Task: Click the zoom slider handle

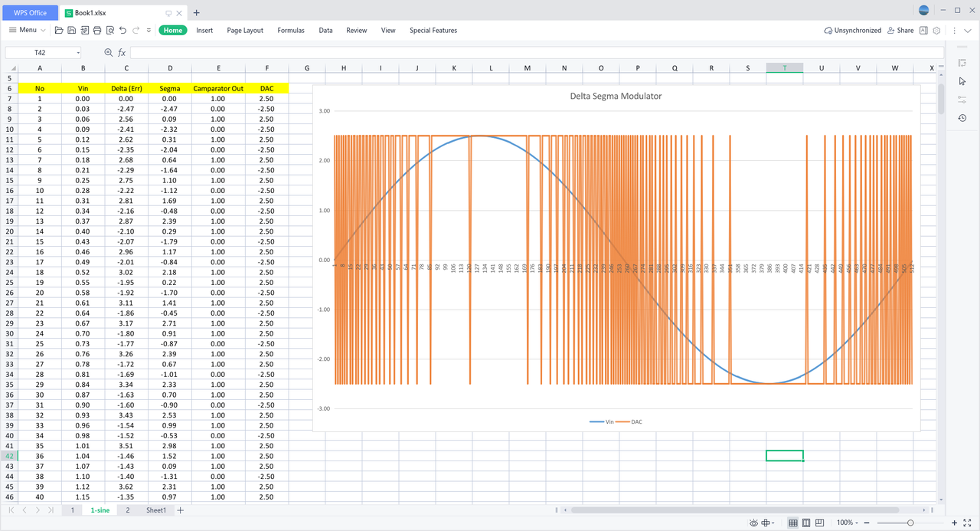Action: [910, 523]
